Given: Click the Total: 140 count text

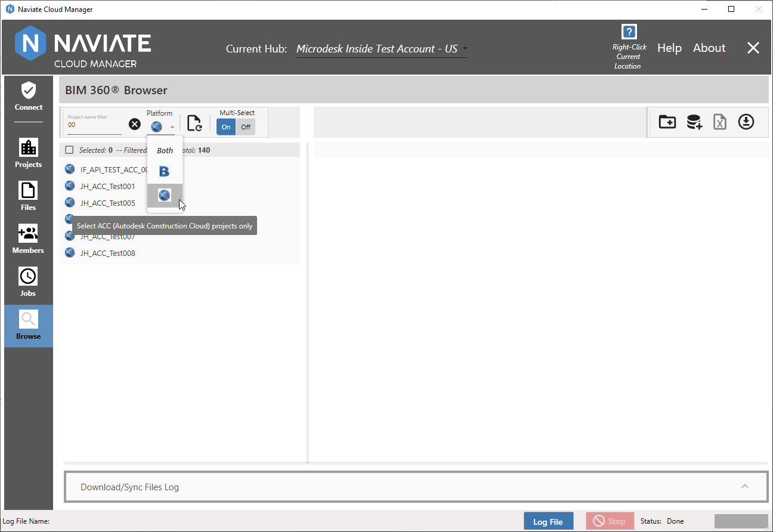Looking at the screenshot, I should coord(197,150).
